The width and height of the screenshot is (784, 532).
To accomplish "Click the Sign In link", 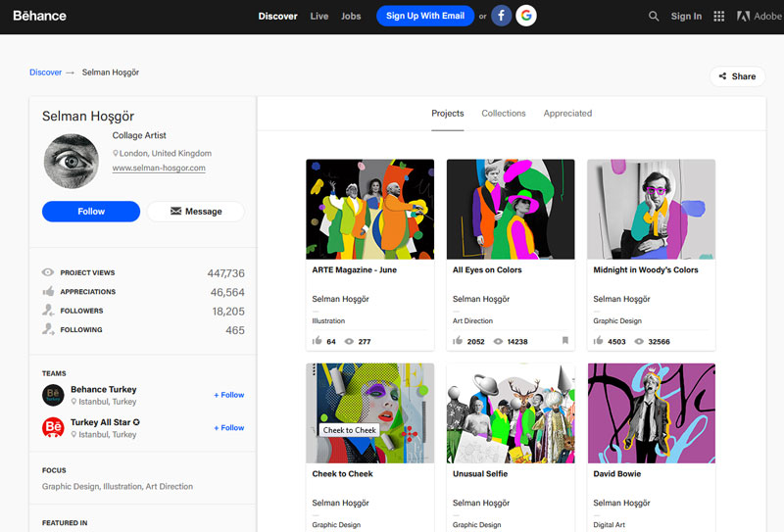I will pos(686,17).
